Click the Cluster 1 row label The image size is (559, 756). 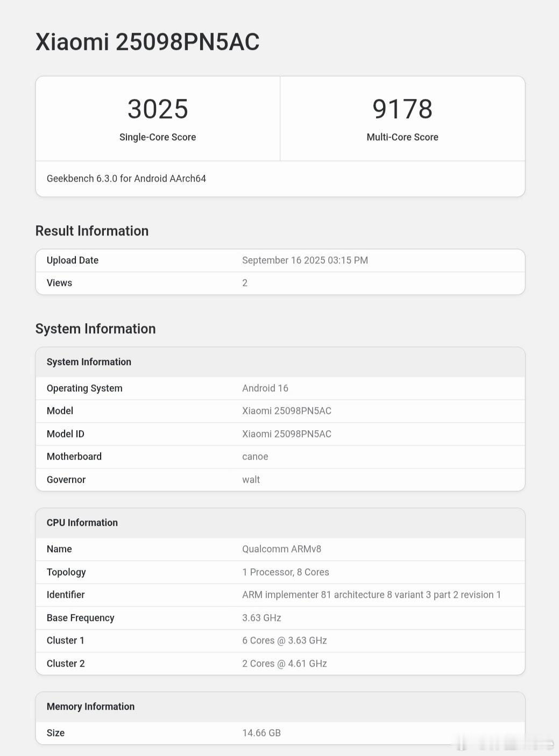coord(66,640)
